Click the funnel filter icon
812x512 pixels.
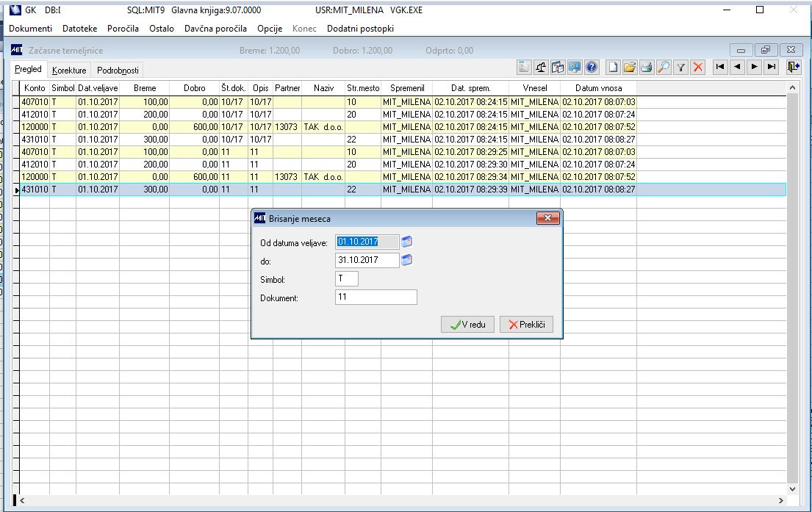click(681, 68)
